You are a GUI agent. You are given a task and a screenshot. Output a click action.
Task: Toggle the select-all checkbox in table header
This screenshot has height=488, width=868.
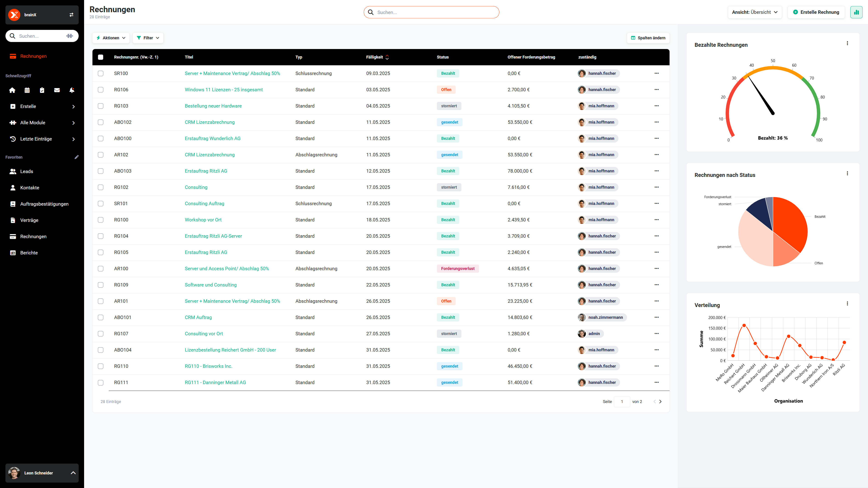point(100,57)
